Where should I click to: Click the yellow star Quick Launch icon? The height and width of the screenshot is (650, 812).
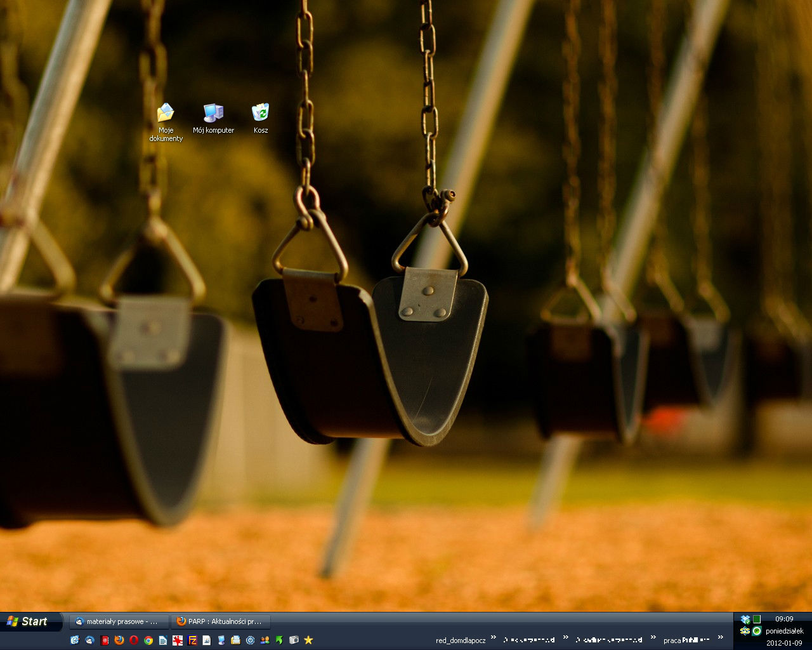308,640
